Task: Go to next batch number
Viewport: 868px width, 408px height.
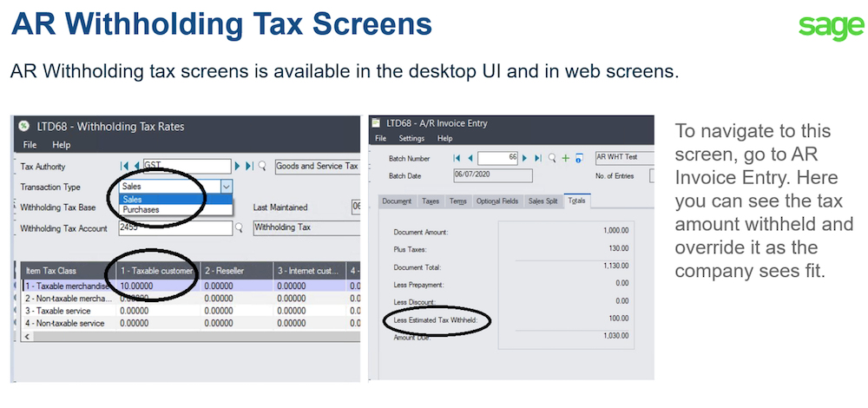Action: pos(525,158)
